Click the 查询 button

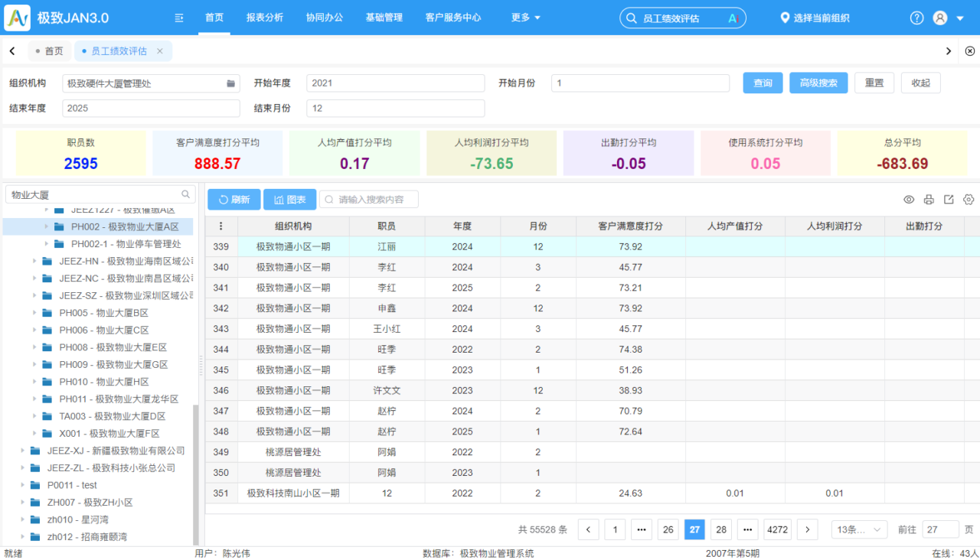(x=763, y=83)
